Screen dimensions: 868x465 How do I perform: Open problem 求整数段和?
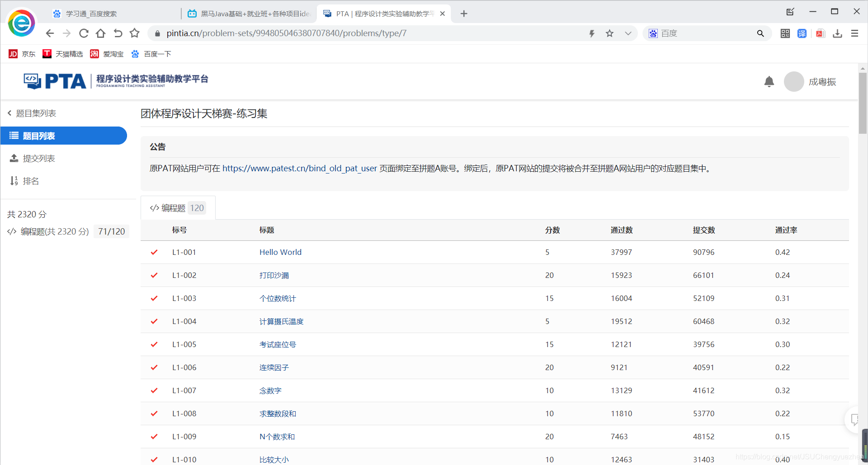tap(278, 413)
